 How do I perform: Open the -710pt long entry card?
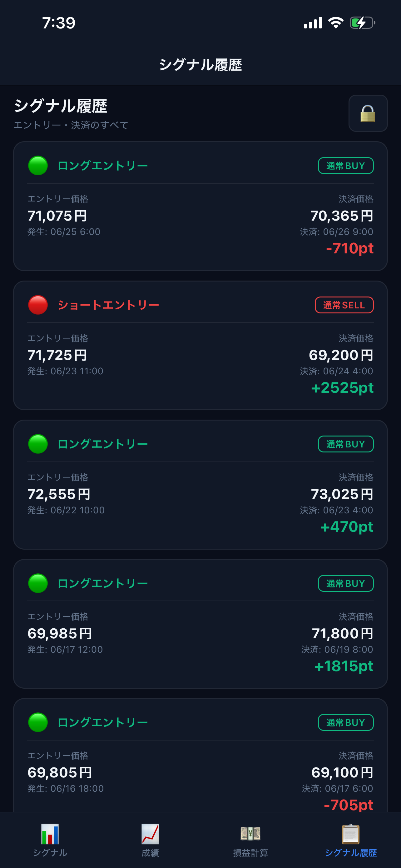point(200,206)
